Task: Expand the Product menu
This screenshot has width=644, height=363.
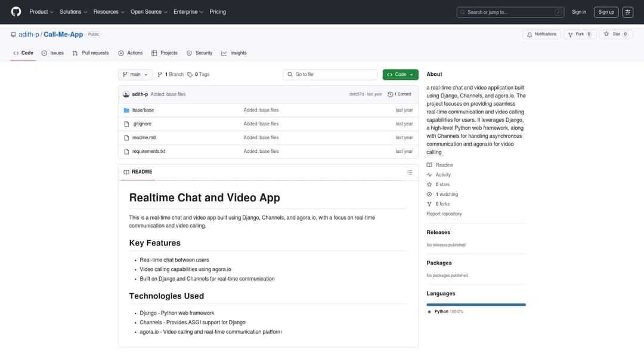Action: [x=41, y=12]
